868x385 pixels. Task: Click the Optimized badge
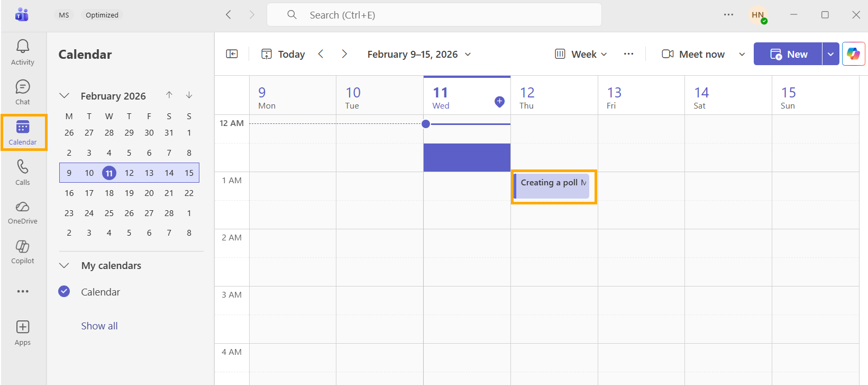click(102, 15)
